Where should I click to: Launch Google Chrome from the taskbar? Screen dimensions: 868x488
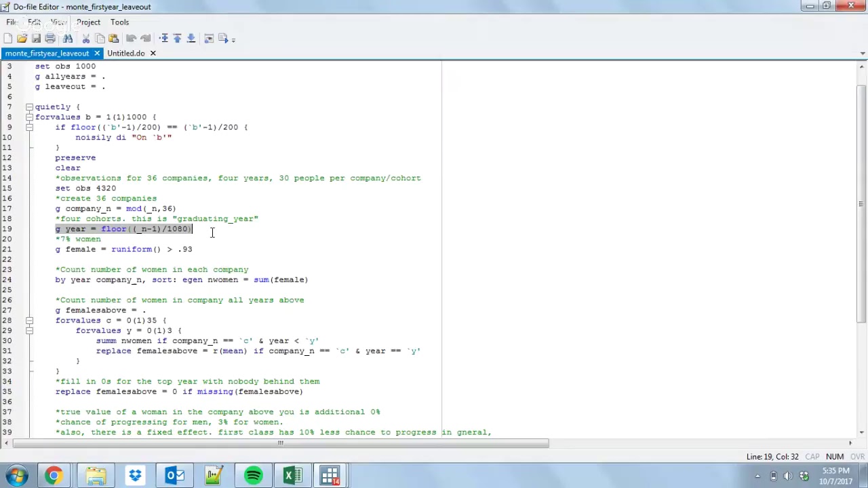[x=54, y=476]
